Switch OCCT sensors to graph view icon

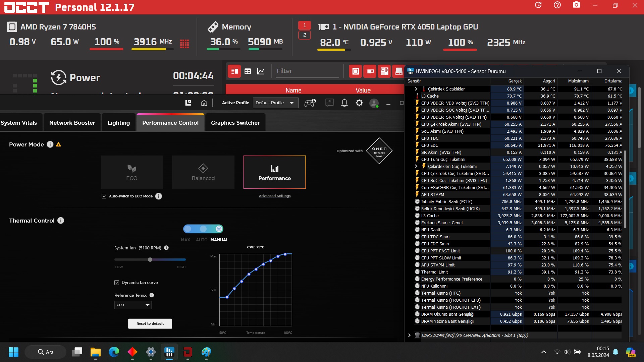coord(261,71)
